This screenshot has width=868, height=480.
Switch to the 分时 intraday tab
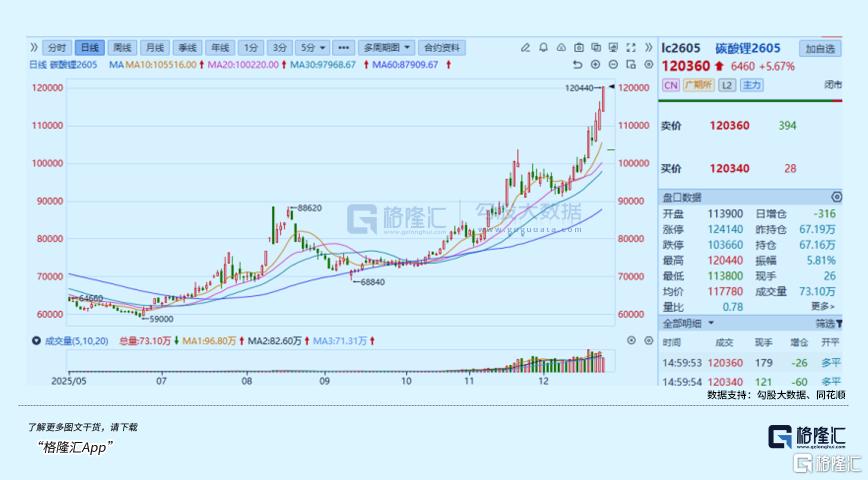57,47
